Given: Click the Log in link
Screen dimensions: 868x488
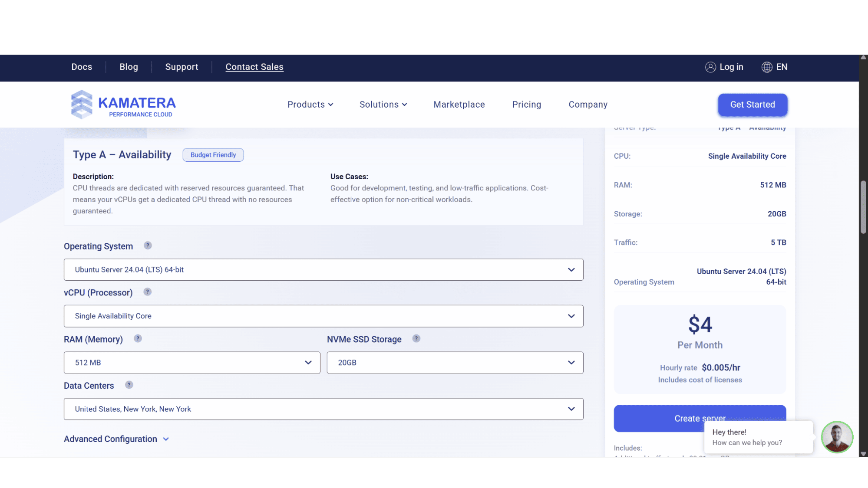Looking at the screenshot, I should (731, 67).
